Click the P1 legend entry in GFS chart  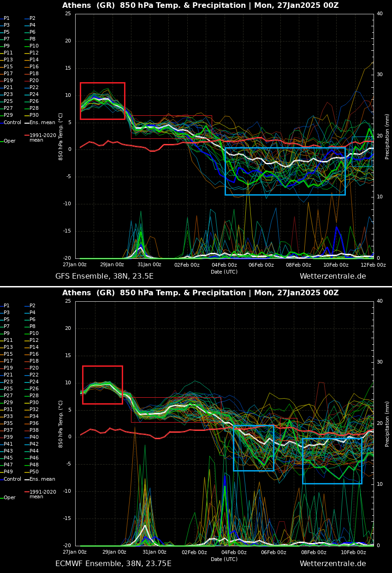coord(6,18)
